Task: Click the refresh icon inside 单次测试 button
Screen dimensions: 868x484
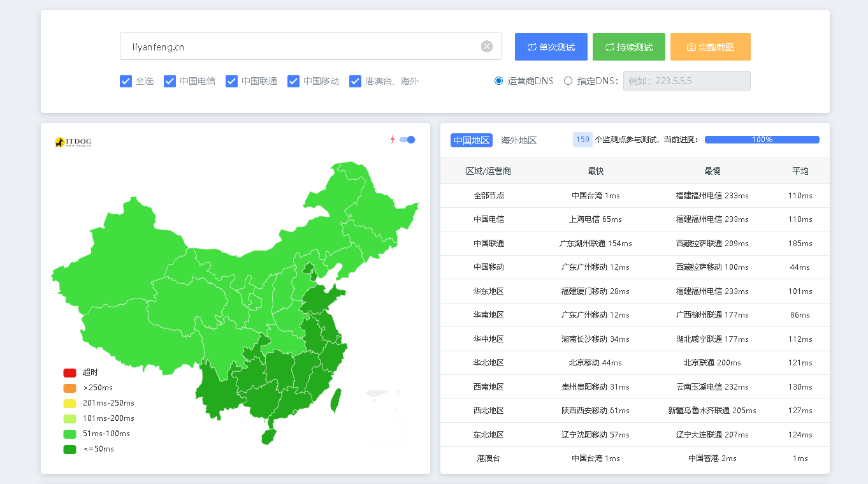Action: [533, 46]
